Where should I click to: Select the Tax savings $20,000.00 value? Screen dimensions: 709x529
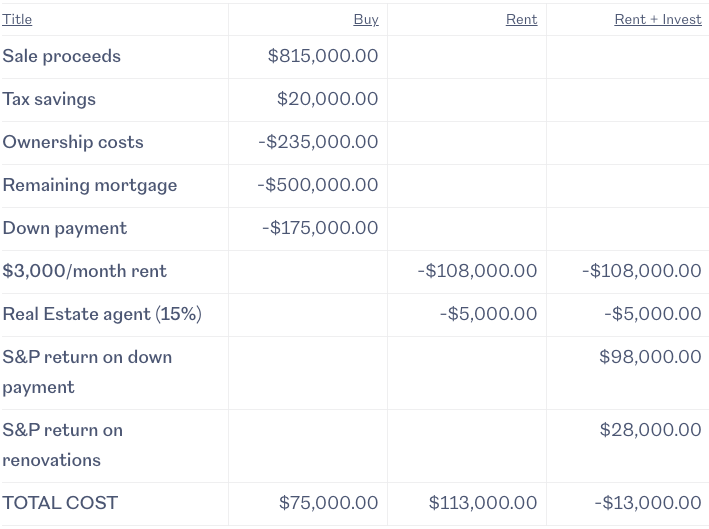coord(327,99)
